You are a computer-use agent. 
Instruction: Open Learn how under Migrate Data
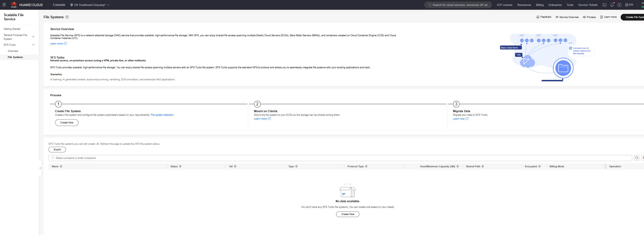(x=461, y=119)
